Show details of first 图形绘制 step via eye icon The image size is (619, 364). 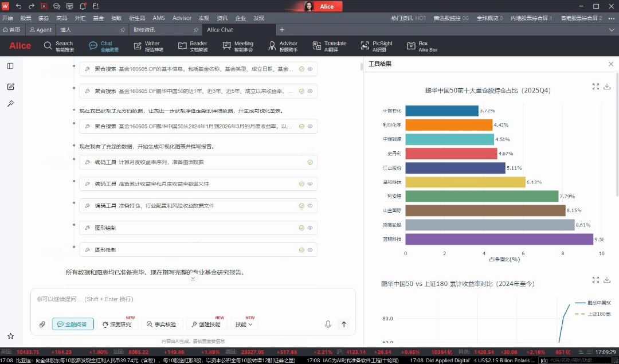tap(310, 228)
